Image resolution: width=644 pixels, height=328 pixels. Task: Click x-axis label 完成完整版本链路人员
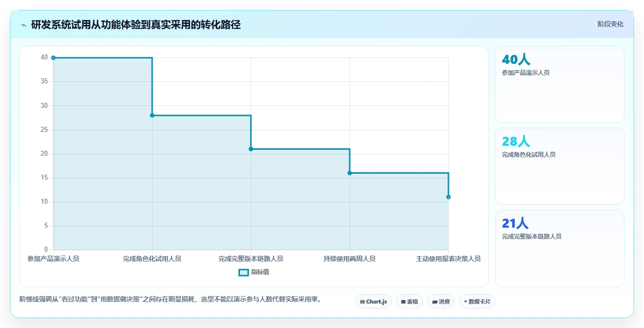(251, 259)
